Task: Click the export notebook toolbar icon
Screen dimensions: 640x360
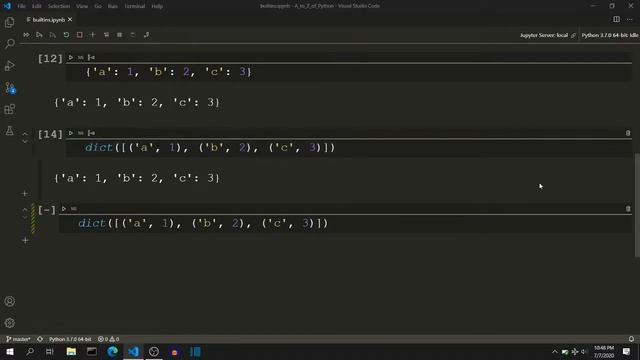Action: [x=146, y=35]
